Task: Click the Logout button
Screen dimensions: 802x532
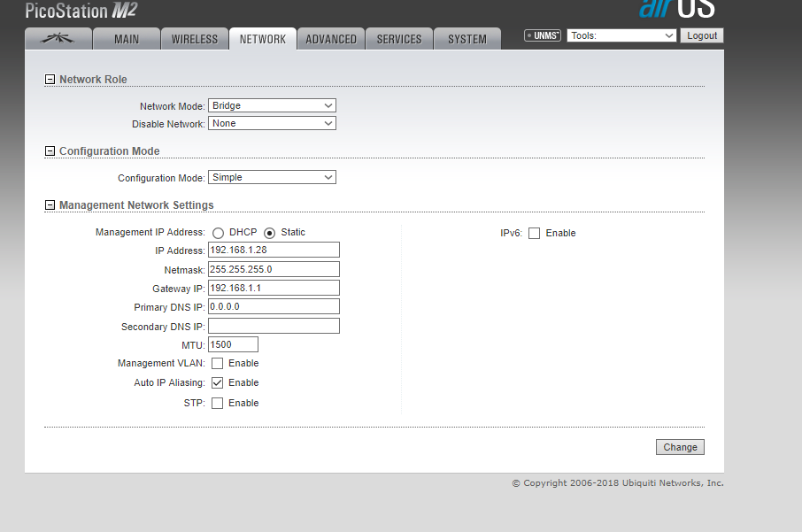Action: click(x=702, y=35)
